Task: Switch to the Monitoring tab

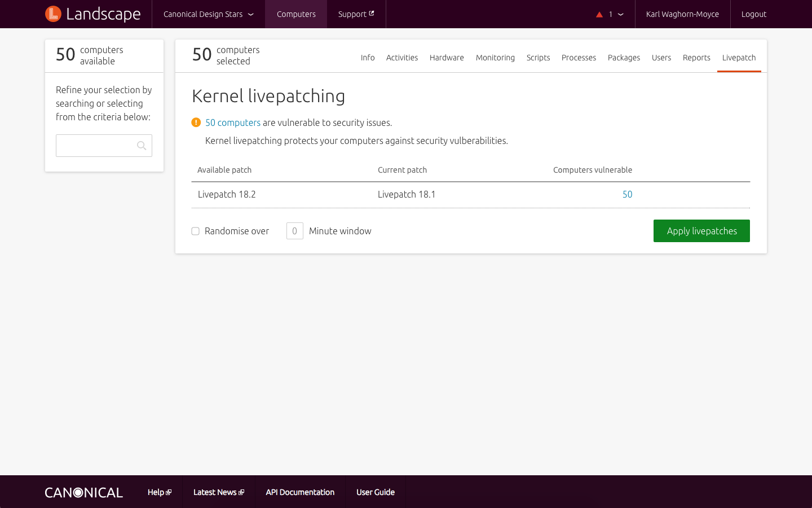Action: pyautogui.click(x=495, y=58)
